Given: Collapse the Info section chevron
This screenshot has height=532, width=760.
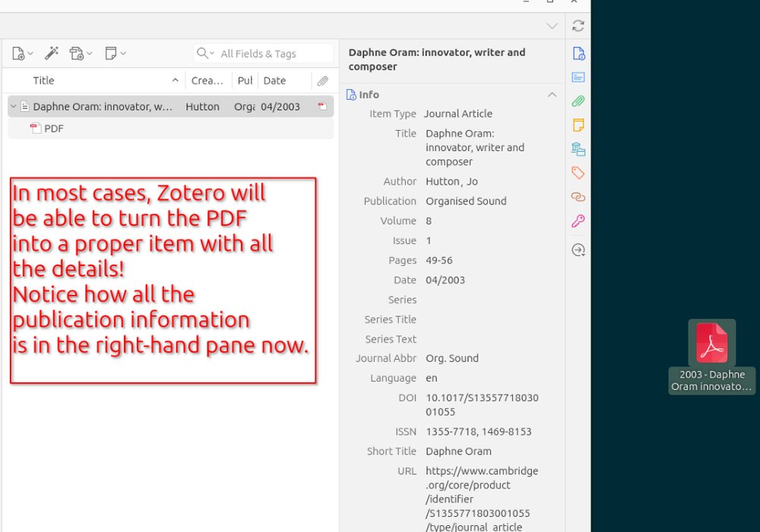Looking at the screenshot, I should click(x=552, y=94).
